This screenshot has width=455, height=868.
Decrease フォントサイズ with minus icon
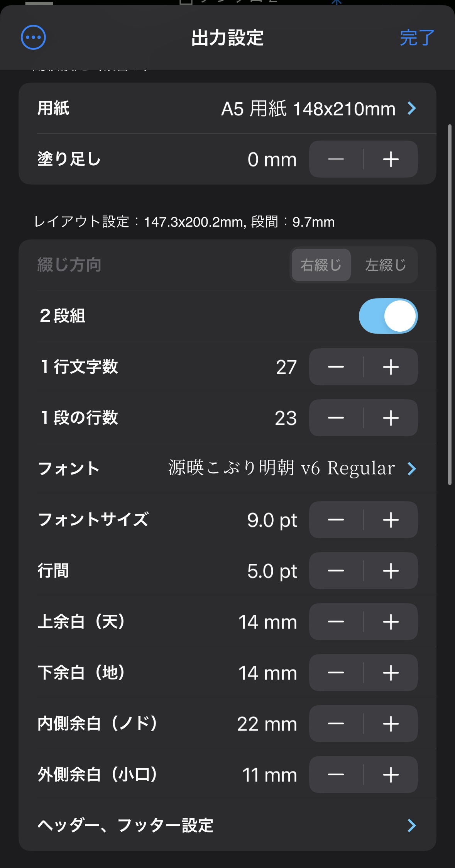point(336,520)
